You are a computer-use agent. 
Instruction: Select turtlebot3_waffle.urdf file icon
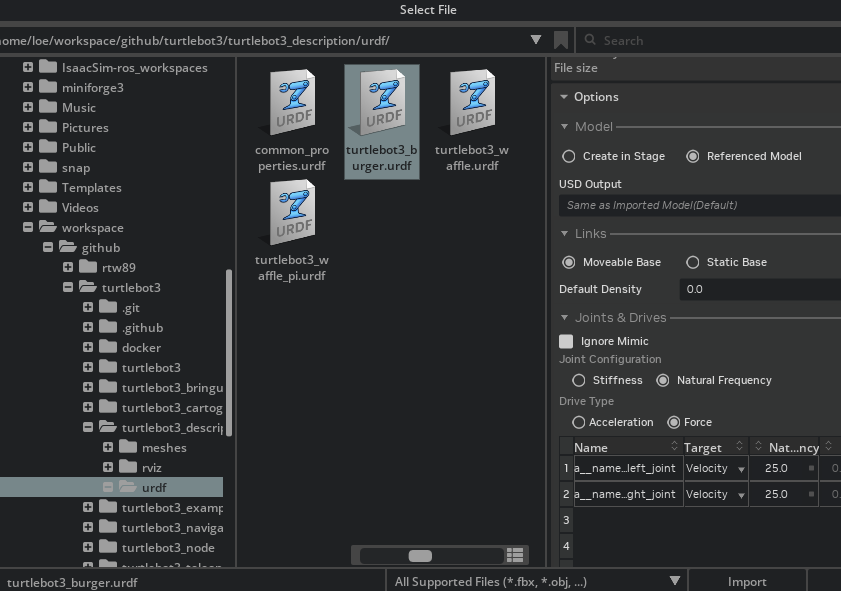pos(472,102)
